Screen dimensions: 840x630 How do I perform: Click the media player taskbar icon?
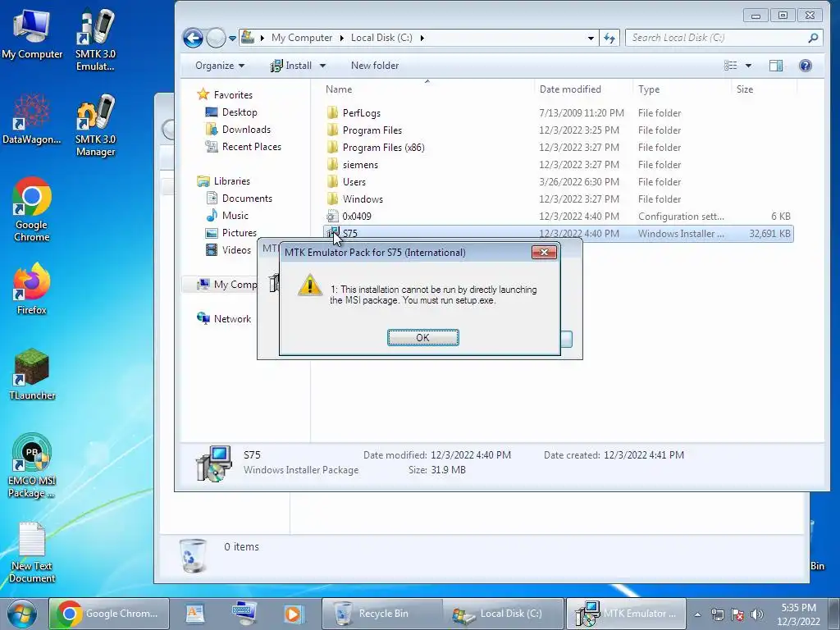coord(293,614)
